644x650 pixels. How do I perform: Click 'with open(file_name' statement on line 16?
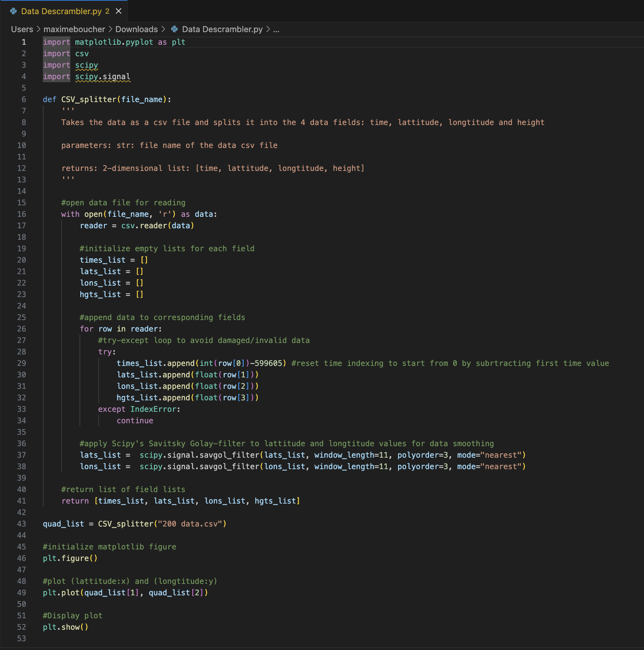[105, 214]
